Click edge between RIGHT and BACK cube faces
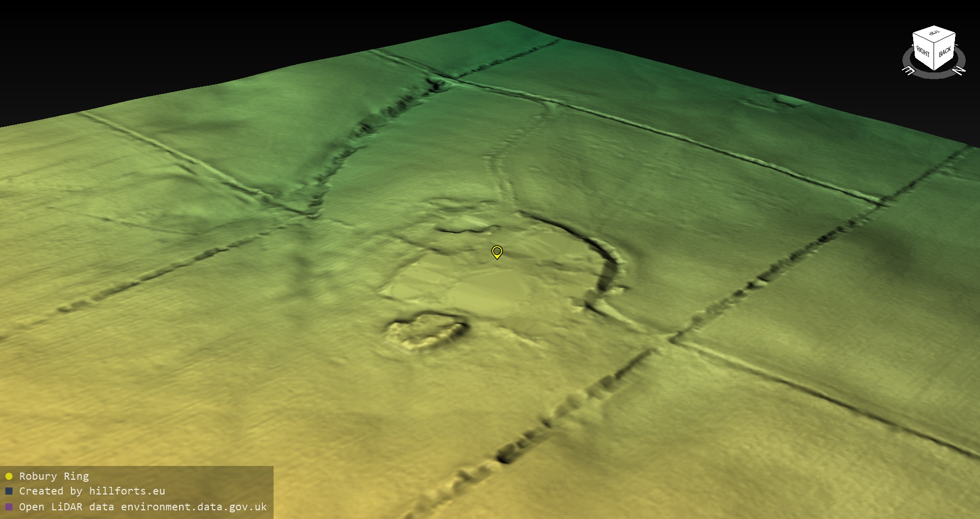Viewport: 980px width, 519px height. point(934,57)
